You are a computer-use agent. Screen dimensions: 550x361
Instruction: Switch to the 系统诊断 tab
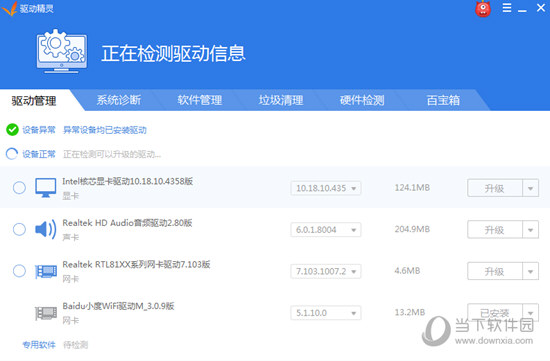point(119,100)
